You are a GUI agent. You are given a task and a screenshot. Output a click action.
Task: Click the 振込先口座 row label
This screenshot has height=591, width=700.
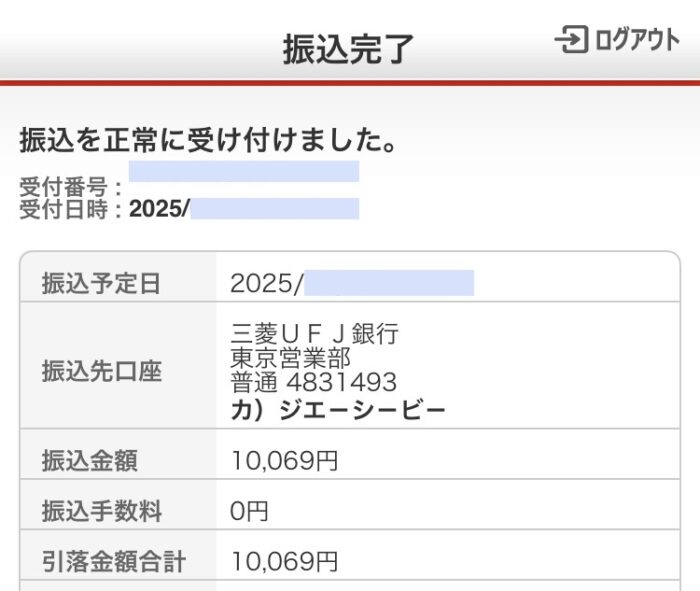coord(101,371)
